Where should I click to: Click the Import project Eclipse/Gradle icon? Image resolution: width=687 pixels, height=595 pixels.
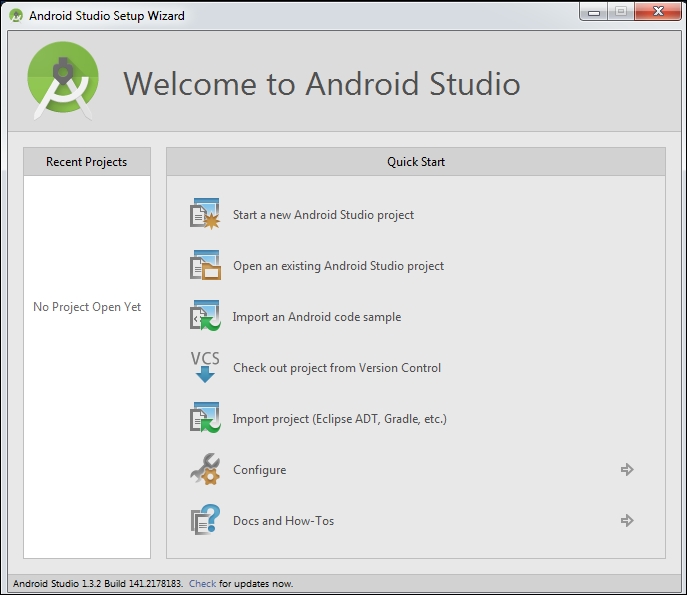click(x=205, y=418)
